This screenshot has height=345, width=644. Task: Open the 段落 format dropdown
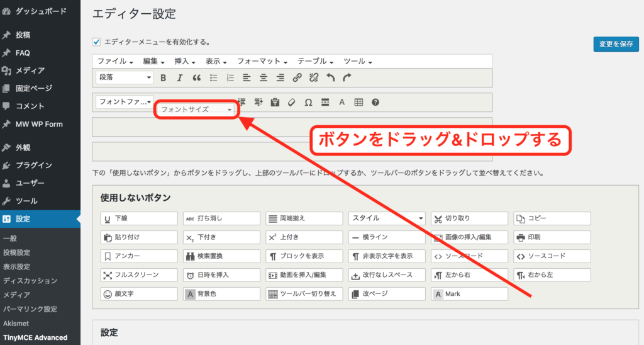point(125,77)
